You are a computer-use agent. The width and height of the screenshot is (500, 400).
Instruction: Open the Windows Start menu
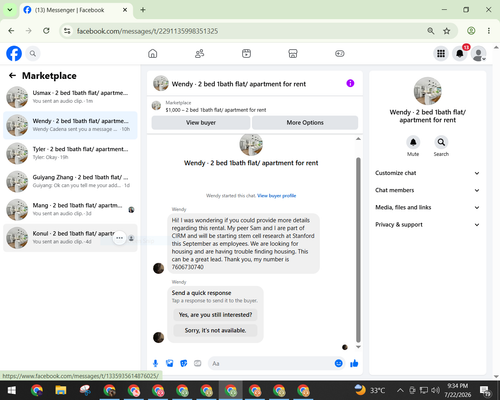12,390
